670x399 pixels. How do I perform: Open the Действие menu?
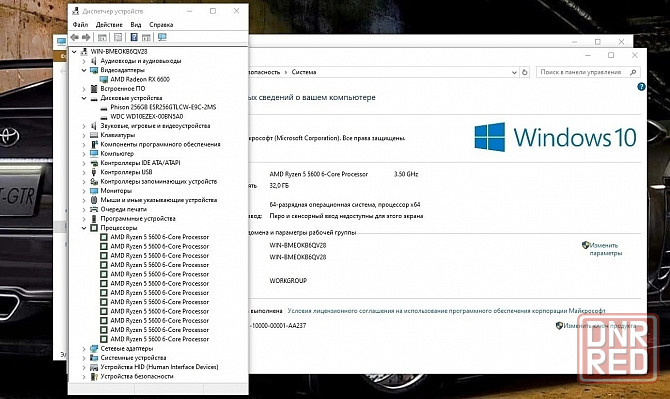(109, 24)
